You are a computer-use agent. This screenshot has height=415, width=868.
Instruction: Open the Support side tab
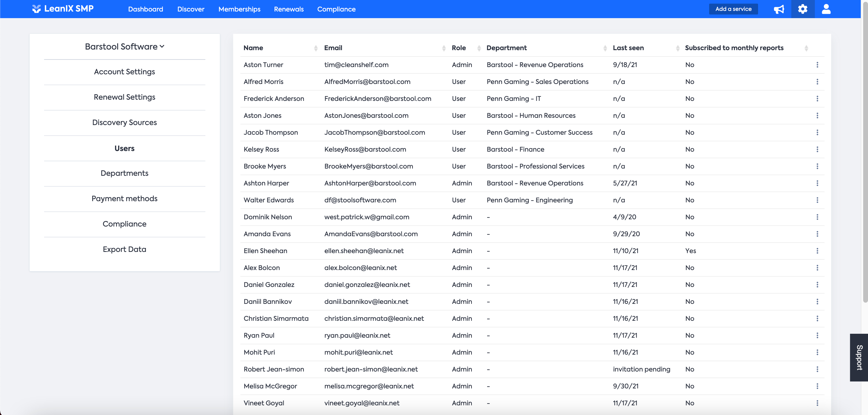tap(859, 357)
